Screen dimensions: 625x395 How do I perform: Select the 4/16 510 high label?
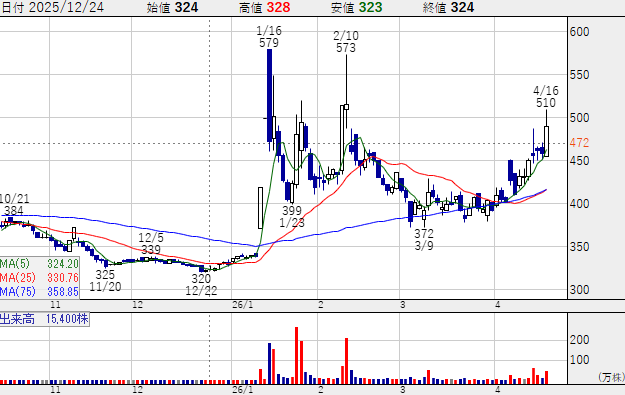pos(546,96)
